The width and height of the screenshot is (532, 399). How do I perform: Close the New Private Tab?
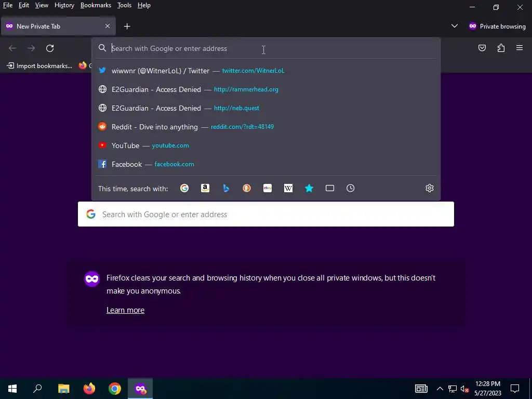pos(108,26)
